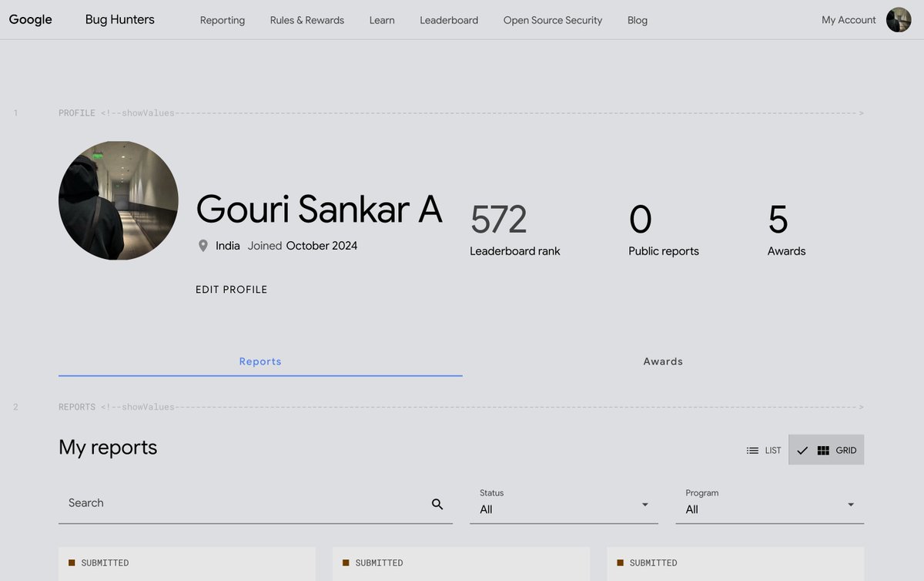Click the EDIT PROFILE button
The height and width of the screenshot is (581, 924).
click(x=232, y=290)
